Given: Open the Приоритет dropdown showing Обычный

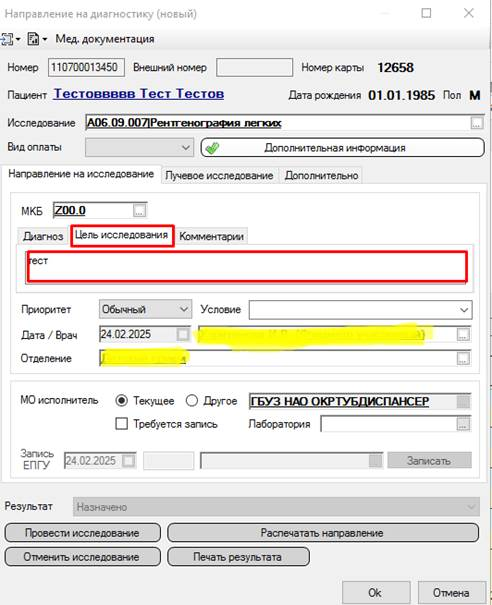Looking at the screenshot, I should pyautogui.click(x=145, y=309).
